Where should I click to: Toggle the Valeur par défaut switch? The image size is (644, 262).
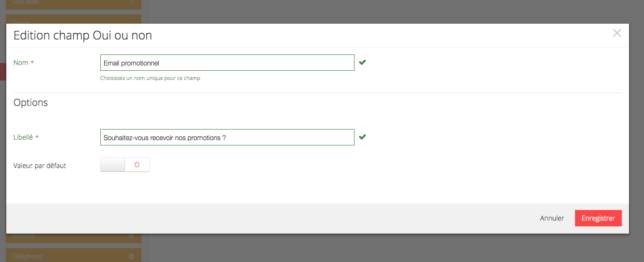[x=125, y=165]
